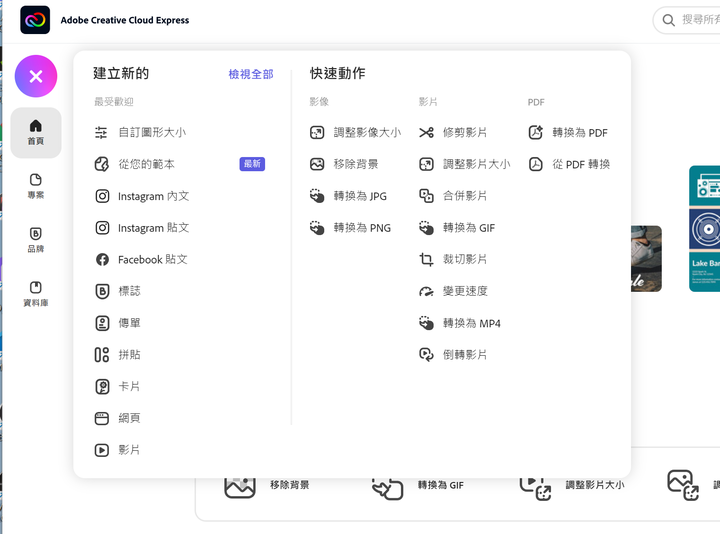Open the 專案 projects sidebar item
720x534 pixels.
tap(36, 186)
